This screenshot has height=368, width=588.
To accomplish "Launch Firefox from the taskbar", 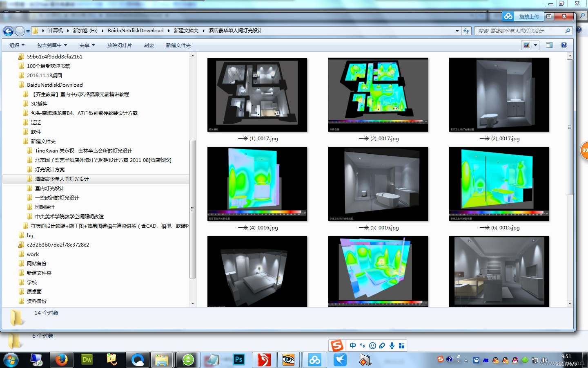I will [61, 360].
